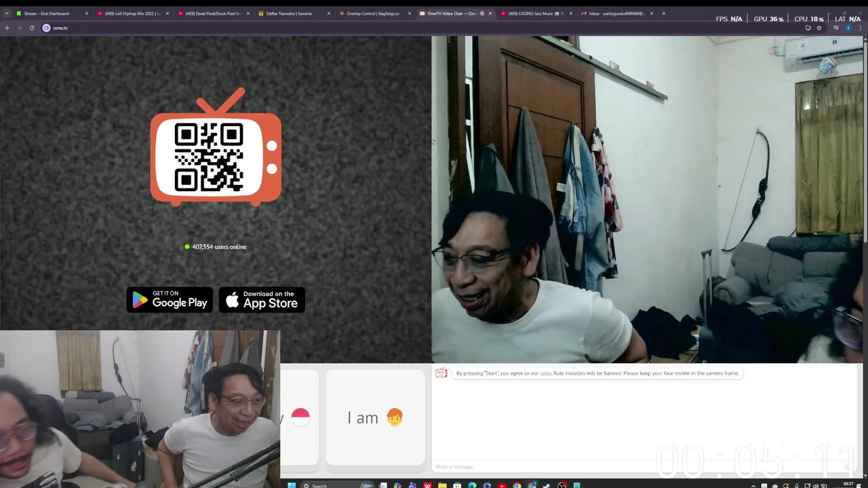Open the Chrome profile avatar

click(848, 28)
